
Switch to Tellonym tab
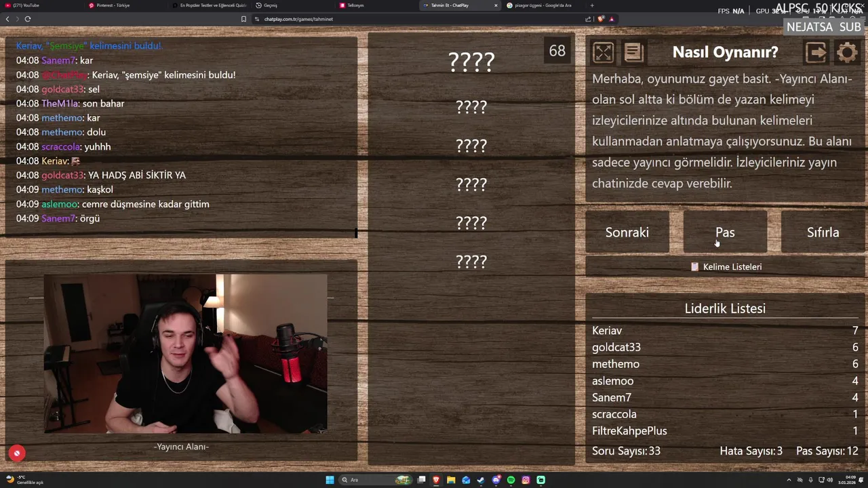point(376,5)
